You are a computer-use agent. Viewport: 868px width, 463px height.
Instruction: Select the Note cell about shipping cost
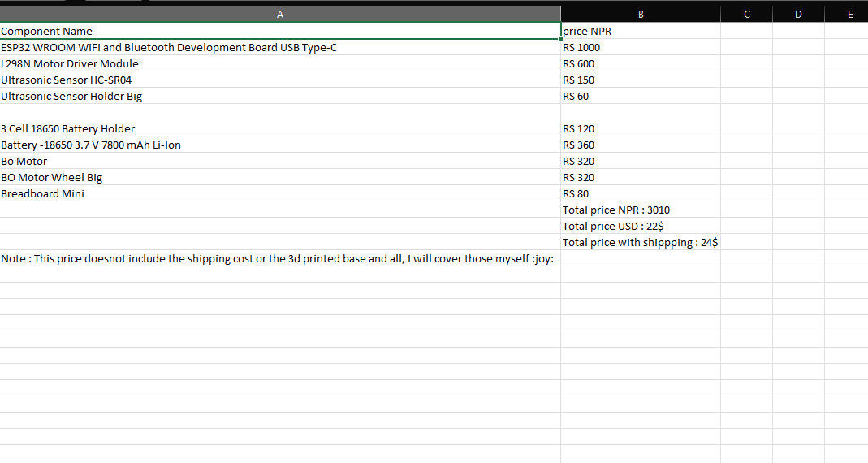[x=280, y=258]
